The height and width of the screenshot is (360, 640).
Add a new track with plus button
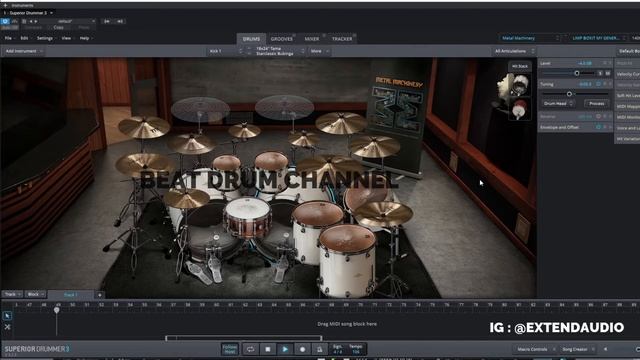coord(100,295)
